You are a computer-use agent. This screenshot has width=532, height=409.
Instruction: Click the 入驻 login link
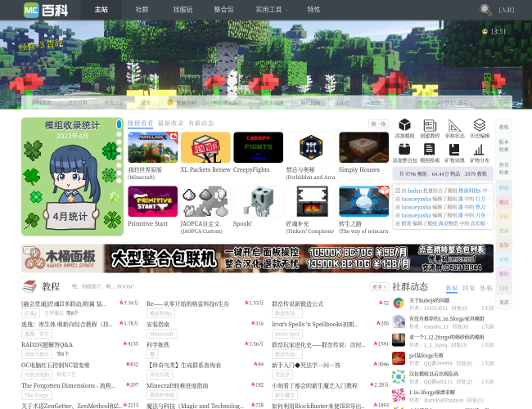(x=507, y=10)
